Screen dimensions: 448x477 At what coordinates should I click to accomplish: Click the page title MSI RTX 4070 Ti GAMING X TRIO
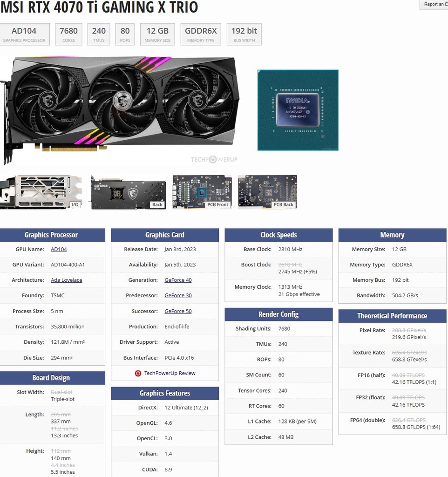tap(99, 7)
